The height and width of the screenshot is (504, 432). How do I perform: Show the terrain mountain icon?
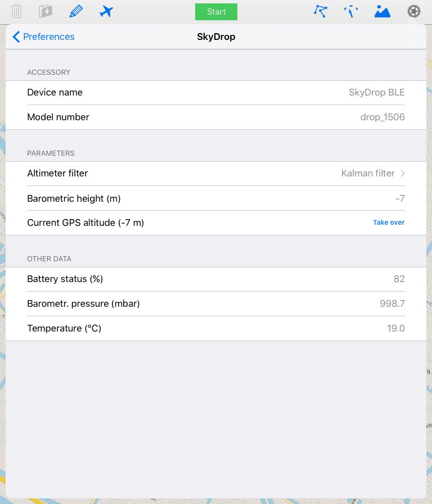coord(382,11)
